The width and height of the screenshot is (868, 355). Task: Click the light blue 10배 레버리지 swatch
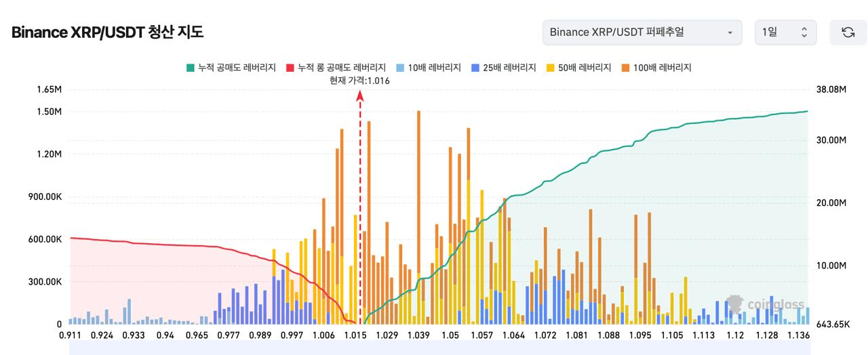click(401, 68)
